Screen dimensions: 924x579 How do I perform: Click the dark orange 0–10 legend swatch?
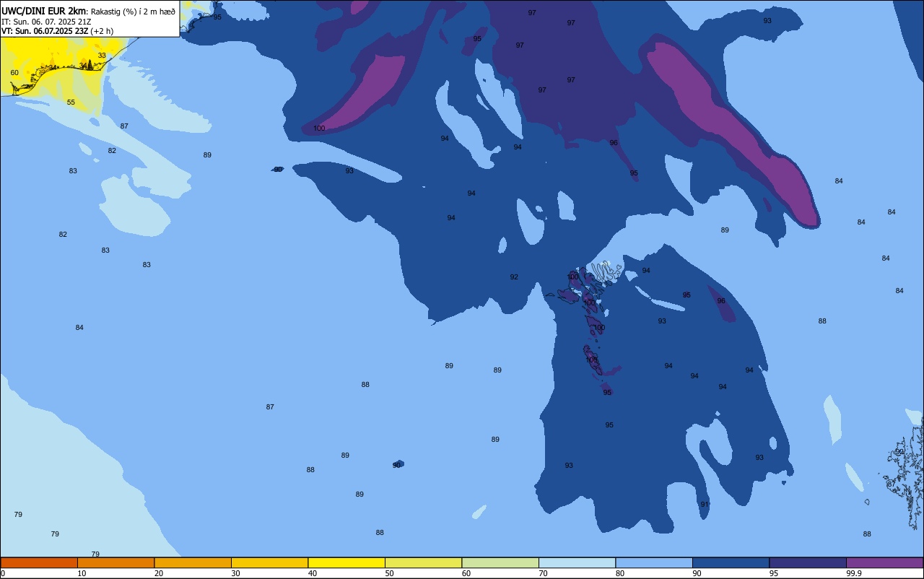pos(39,562)
